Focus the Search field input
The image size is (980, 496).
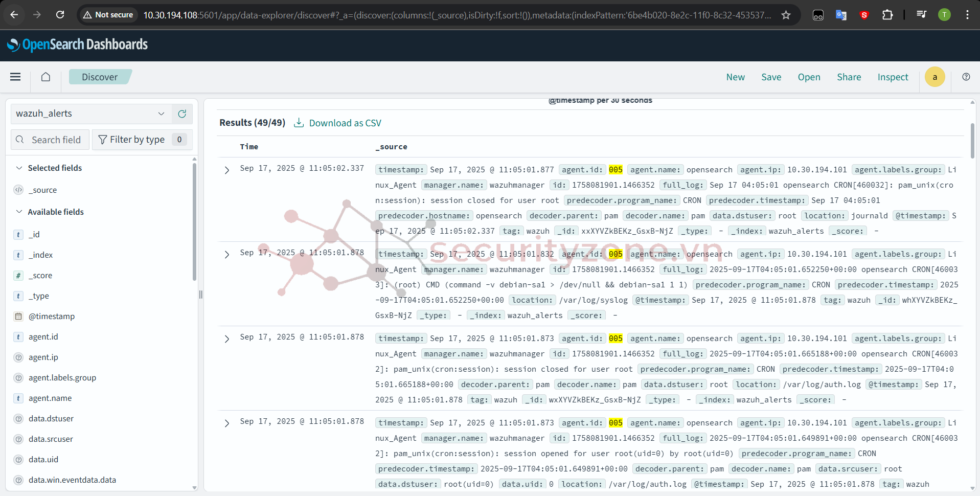[x=50, y=140]
